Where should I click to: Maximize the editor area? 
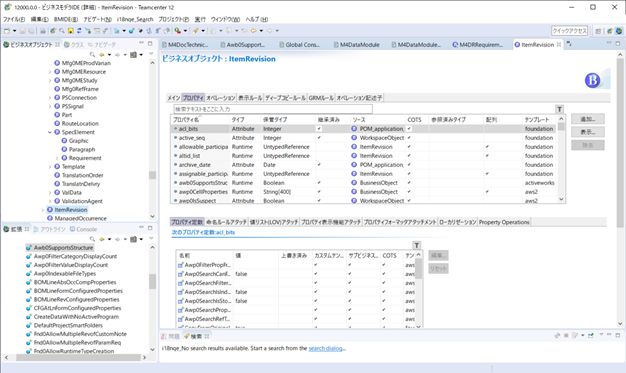pos(618,43)
